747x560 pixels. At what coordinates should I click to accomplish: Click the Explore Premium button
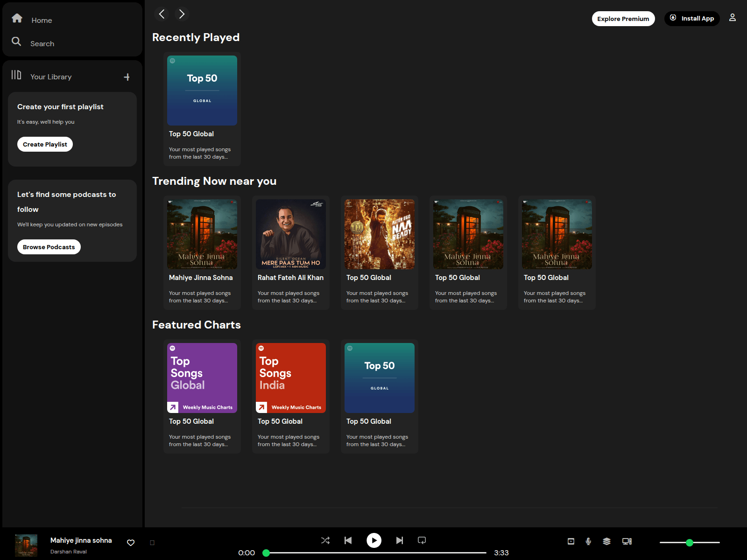tap(623, 19)
